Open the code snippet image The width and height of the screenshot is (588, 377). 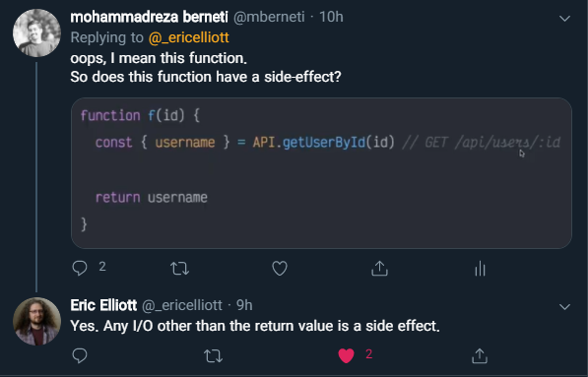coord(321,173)
